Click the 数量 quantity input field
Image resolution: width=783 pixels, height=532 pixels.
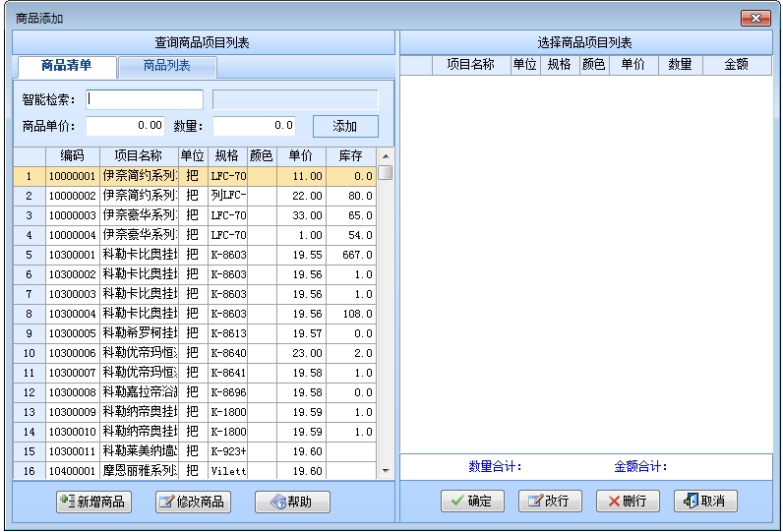pyautogui.click(x=254, y=126)
